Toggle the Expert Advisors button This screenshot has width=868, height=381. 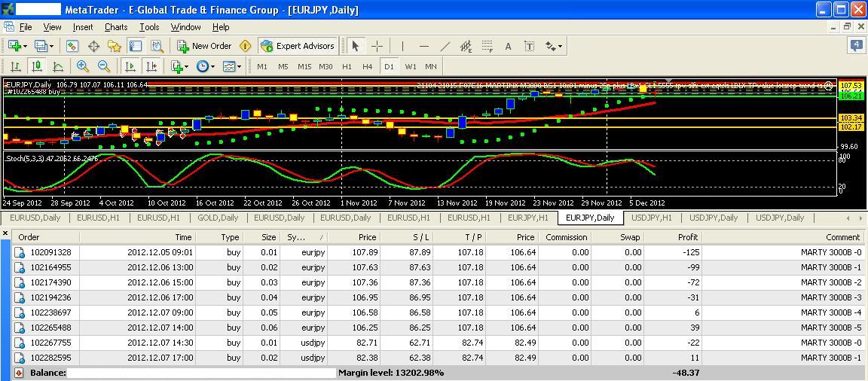[x=298, y=46]
